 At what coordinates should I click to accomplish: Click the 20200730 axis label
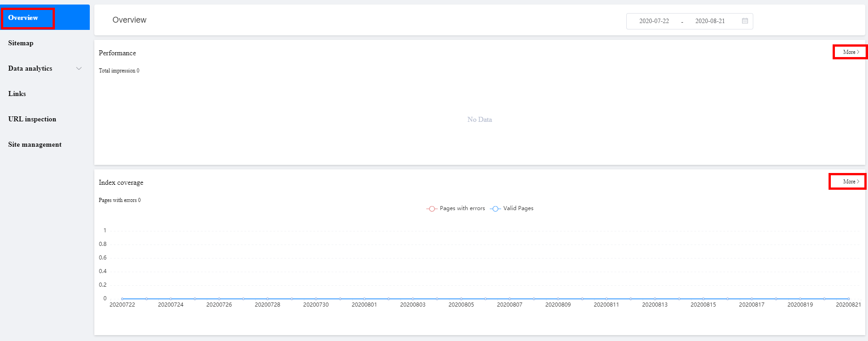click(x=316, y=305)
